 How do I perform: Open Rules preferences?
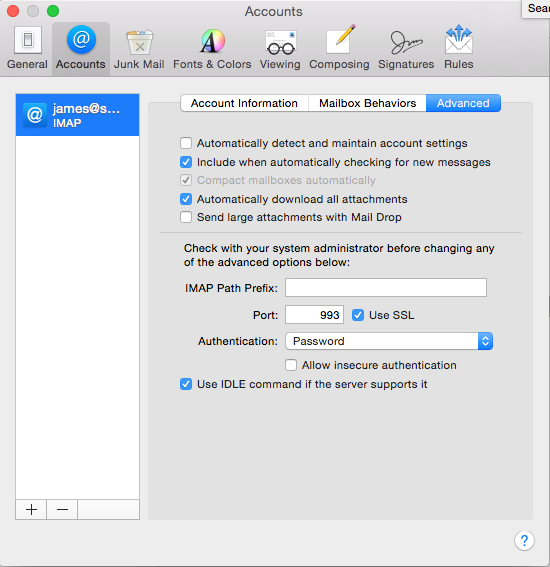[x=459, y=48]
